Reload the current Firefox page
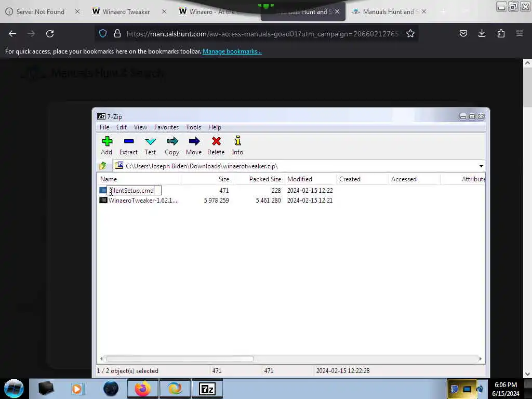The image size is (532, 399). pos(50,34)
